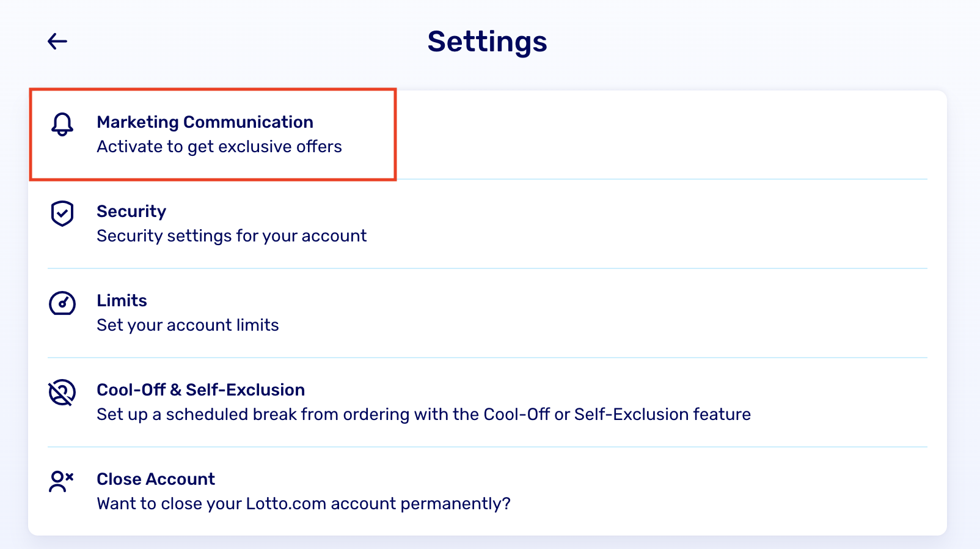Click the scheduled break description text

click(x=423, y=415)
